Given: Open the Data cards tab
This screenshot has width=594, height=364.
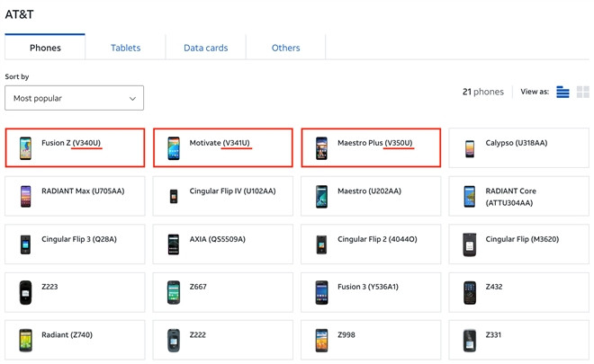Looking at the screenshot, I should pyautogui.click(x=205, y=48).
